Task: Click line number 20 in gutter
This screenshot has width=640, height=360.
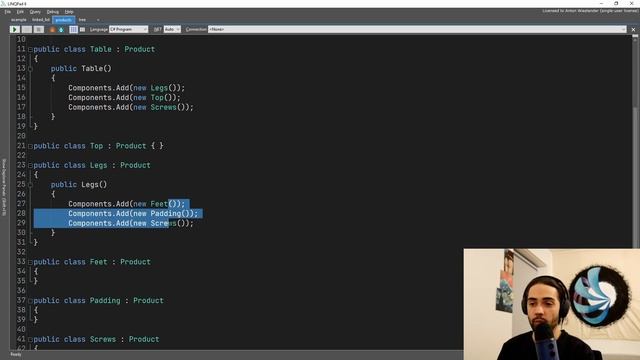Action: [21, 136]
